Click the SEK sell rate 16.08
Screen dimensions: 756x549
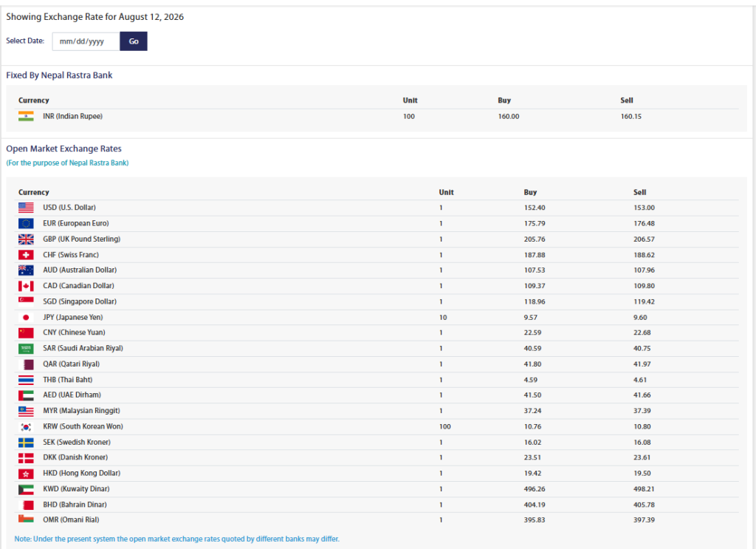point(642,443)
